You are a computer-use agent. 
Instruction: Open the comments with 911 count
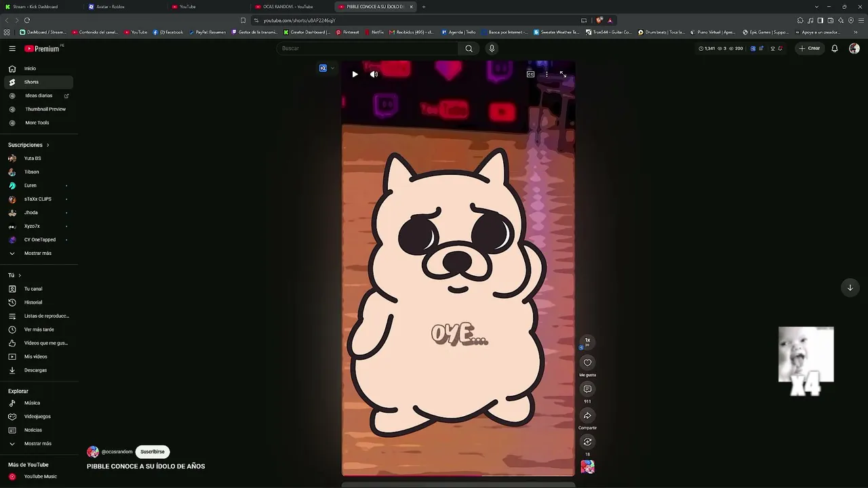[587, 389]
